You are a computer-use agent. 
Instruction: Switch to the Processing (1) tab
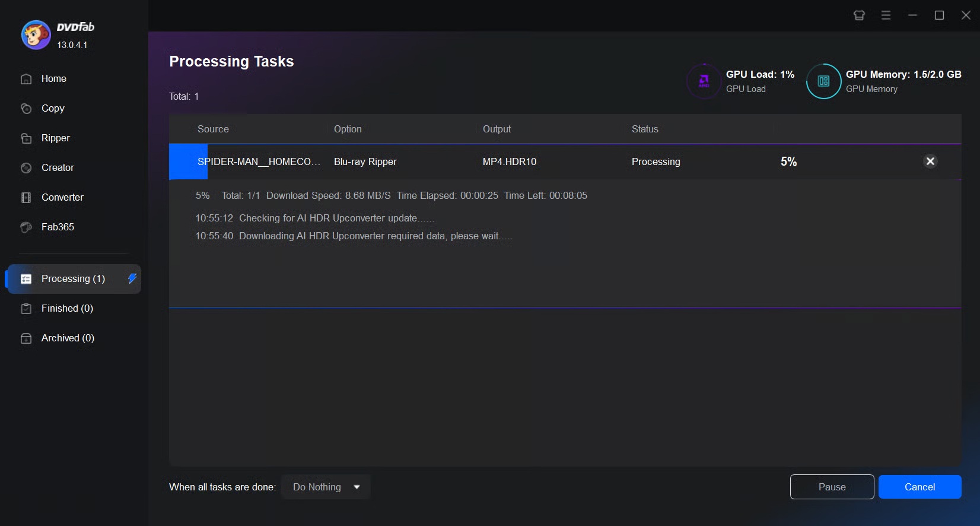point(73,279)
